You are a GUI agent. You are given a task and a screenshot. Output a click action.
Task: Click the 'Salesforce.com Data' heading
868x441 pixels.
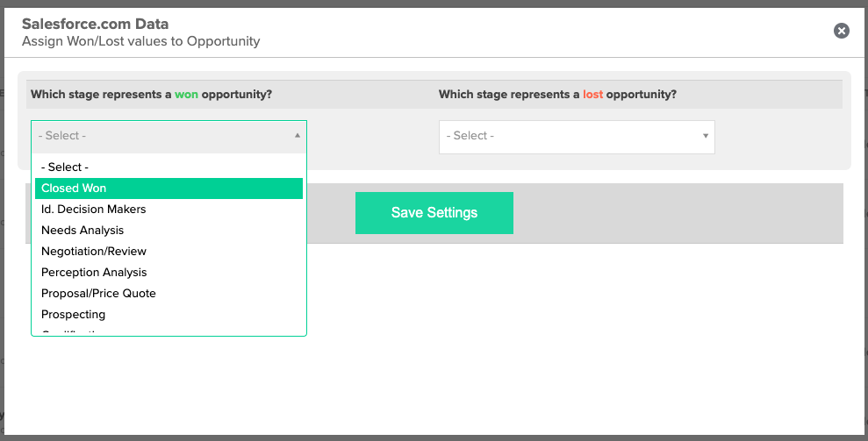click(95, 24)
